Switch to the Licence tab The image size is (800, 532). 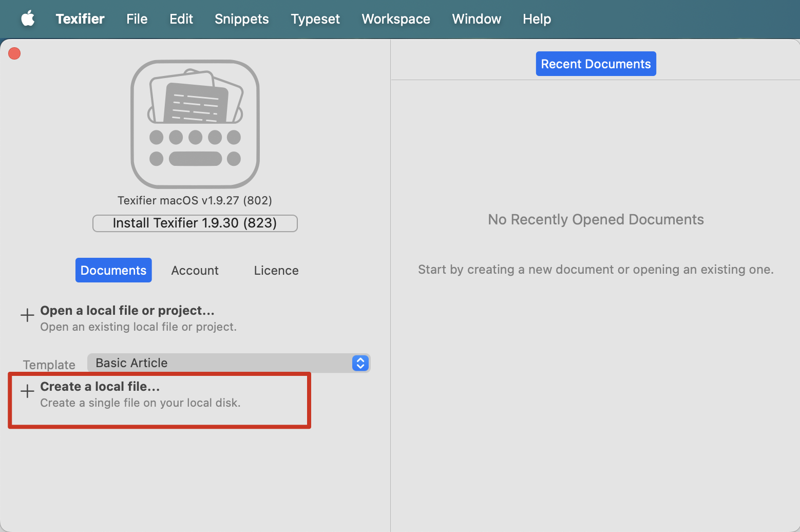point(276,270)
